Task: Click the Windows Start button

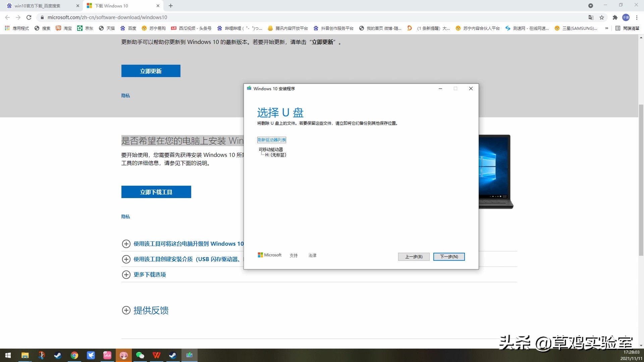Action: (8, 355)
